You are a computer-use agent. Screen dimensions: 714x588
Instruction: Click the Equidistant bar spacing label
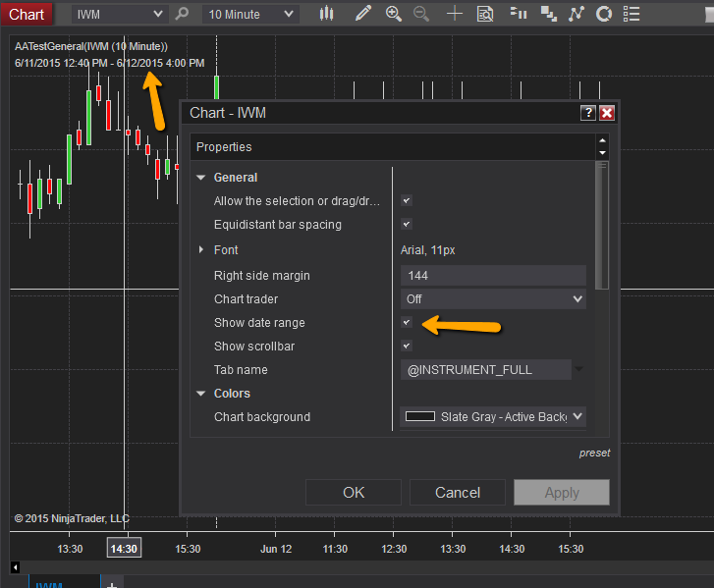[277, 225]
